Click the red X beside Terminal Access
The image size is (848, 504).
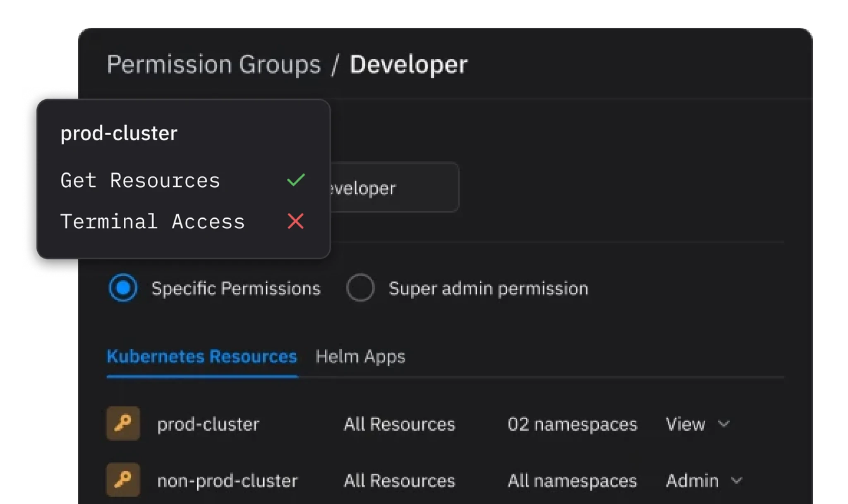point(296,221)
